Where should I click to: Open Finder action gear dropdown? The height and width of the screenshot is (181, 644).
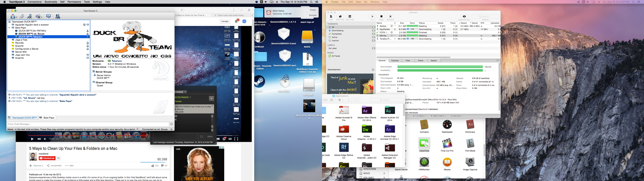click(341, 100)
